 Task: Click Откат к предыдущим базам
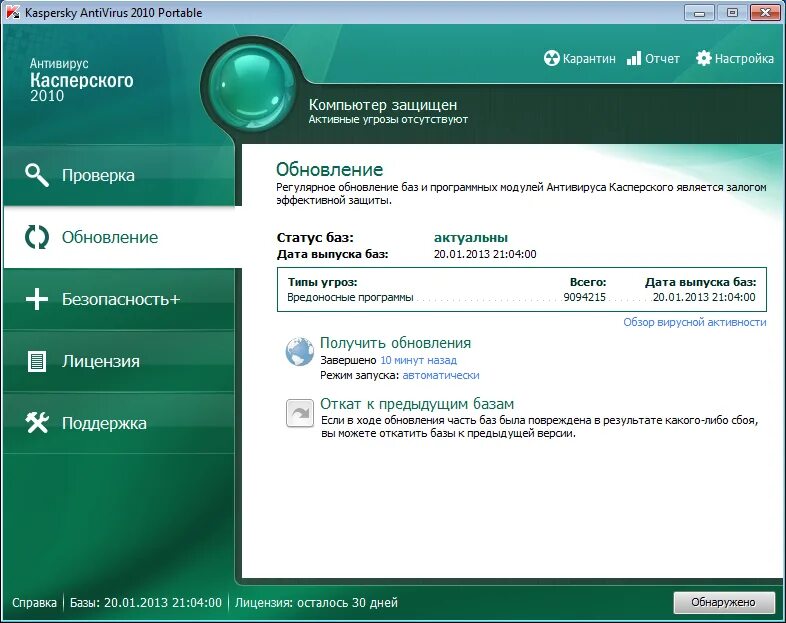pyautogui.click(x=417, y=403)
